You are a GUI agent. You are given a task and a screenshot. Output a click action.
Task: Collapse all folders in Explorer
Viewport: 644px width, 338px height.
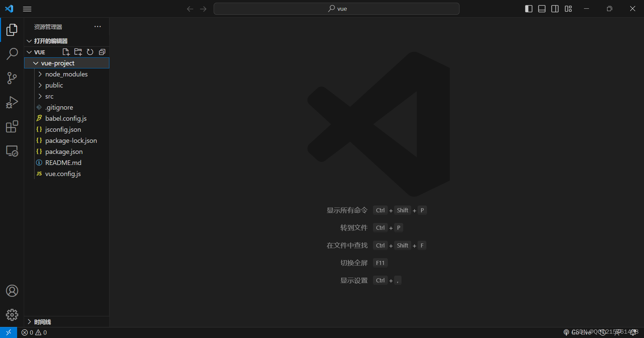(102, 52)
